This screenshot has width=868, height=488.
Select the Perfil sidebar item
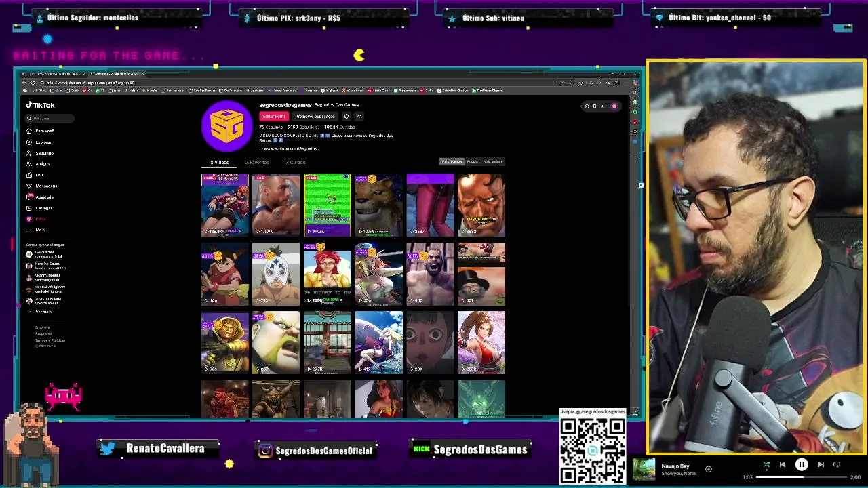point(36,219)
